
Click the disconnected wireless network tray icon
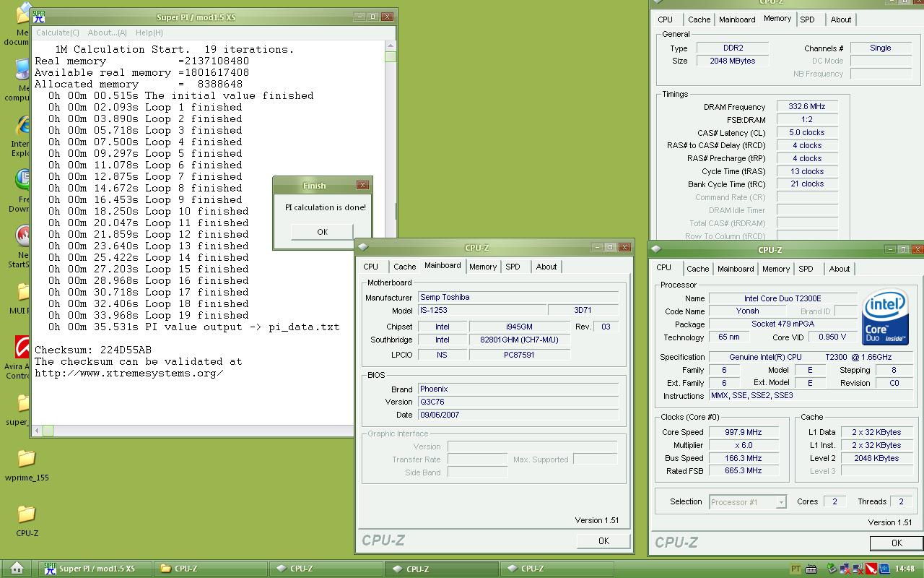point(858,569)
